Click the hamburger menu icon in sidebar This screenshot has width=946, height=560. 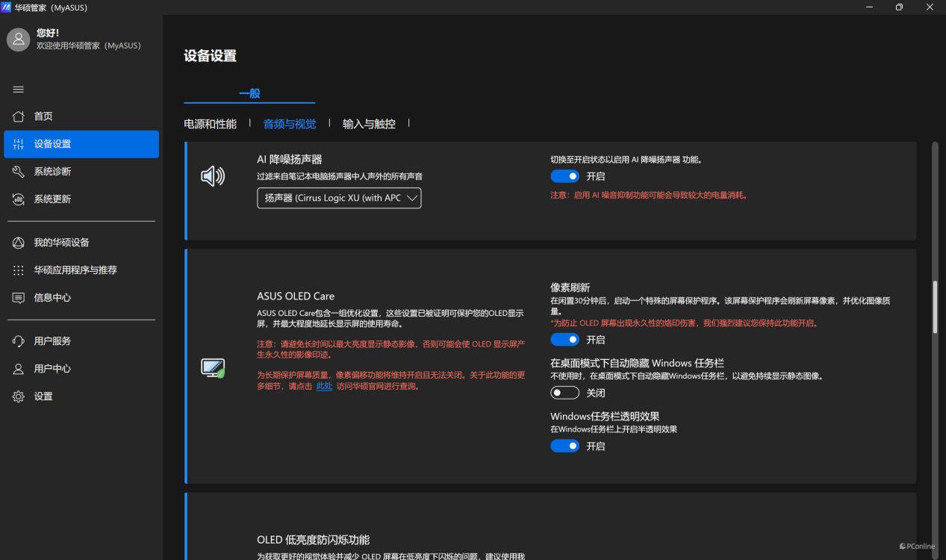(x=19, y=90)
